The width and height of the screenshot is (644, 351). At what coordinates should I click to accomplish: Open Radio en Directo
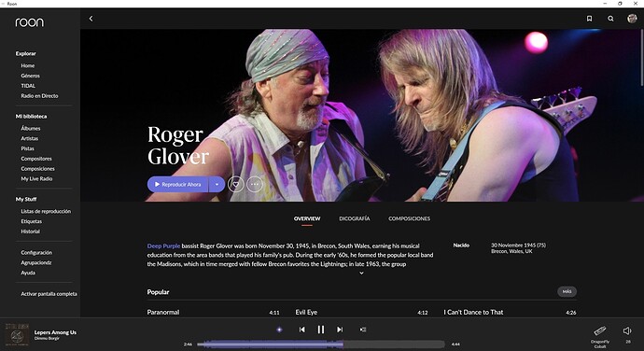39,96
